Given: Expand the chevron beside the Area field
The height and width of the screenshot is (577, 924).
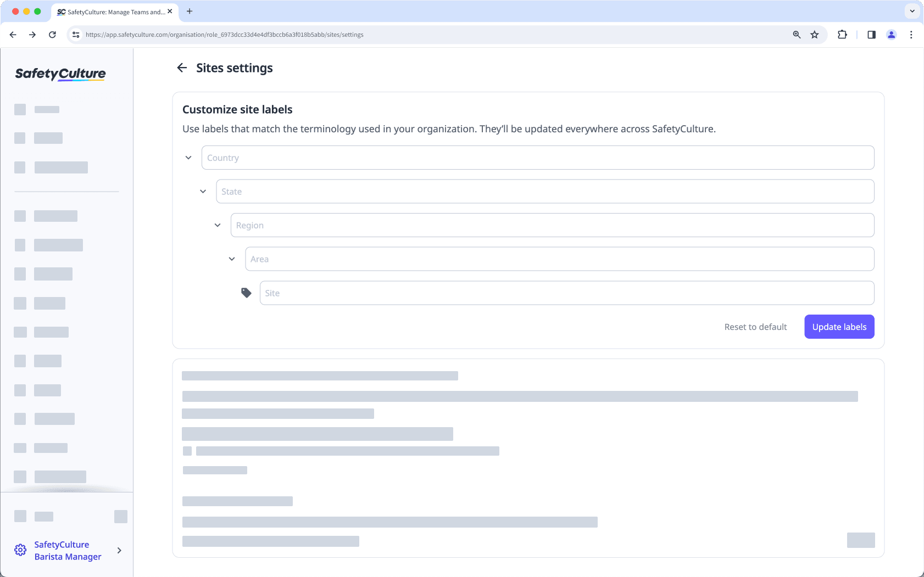Looking at the screenshot, I should coord(231,259).
